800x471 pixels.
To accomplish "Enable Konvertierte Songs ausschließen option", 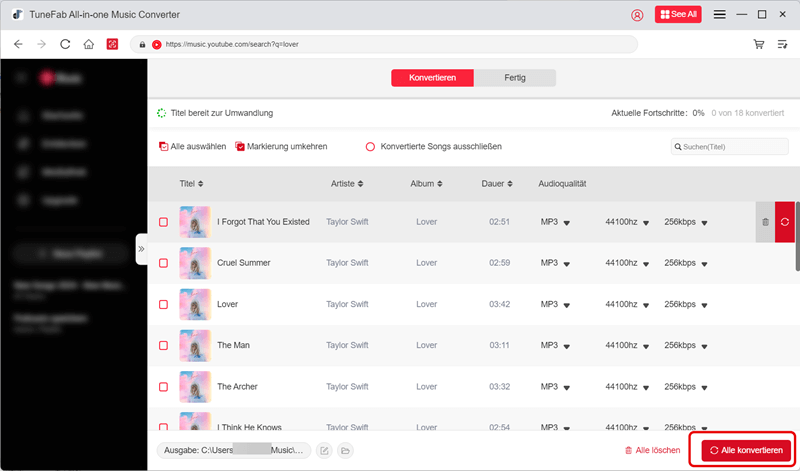I will coord(370,147).
